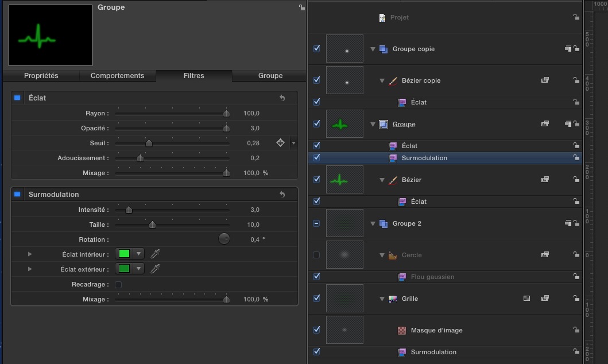Collapse the Groupe 2 layer group
The width and height of the screenshot is (608, 364).
373,224
